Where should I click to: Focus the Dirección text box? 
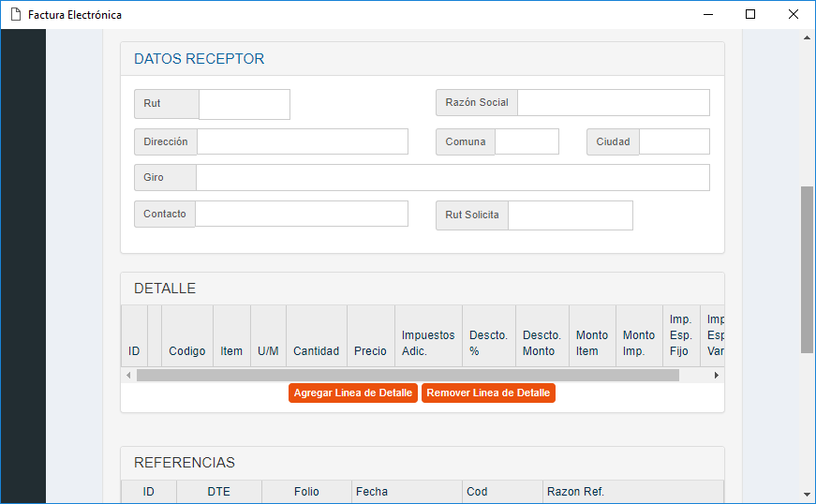coord(302,141)
